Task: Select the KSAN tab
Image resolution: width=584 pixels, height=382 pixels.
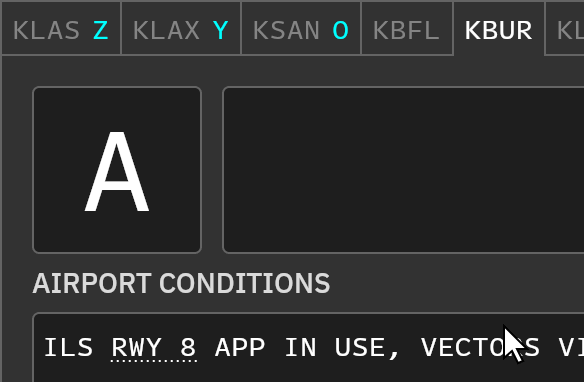Action: (x=301, y=29)
